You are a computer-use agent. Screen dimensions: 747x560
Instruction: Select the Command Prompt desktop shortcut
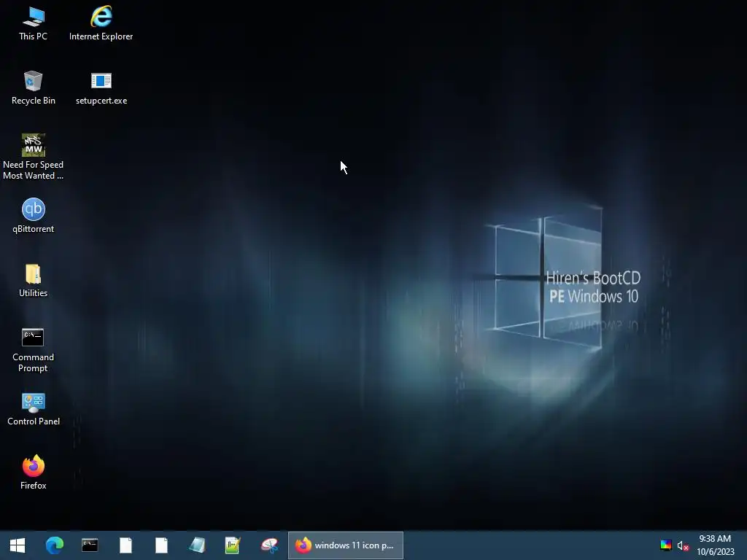[x=33, y=350]
